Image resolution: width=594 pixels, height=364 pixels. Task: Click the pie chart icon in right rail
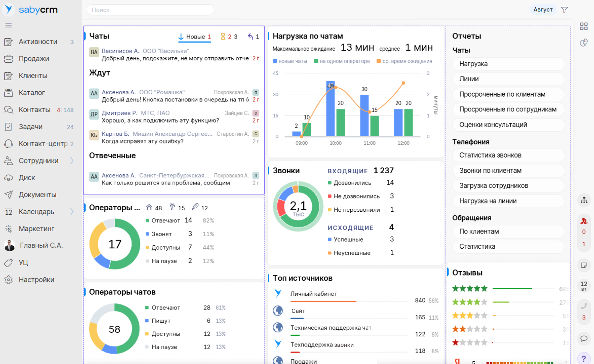point(583,43)
